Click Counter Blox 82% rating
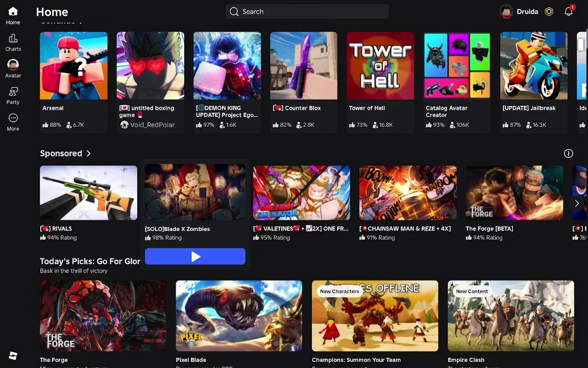588x368 pixels. [282, 125]
